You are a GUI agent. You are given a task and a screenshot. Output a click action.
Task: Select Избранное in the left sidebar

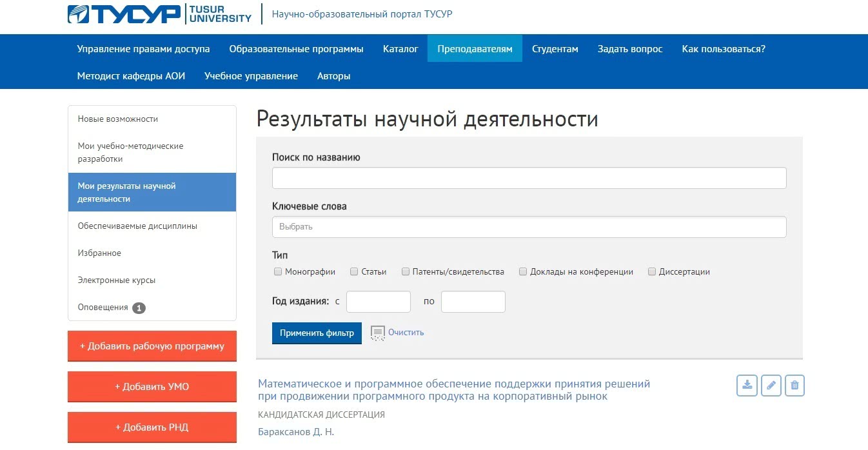[99, 253]
